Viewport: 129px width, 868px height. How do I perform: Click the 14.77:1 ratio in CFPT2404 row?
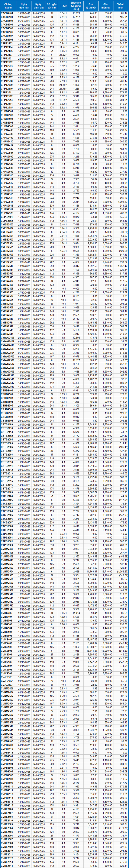[63, 48]
